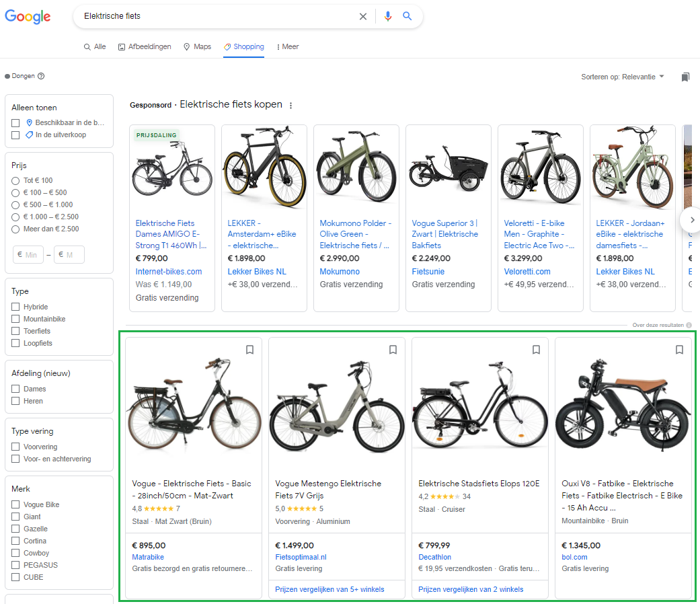Check the Giant brand filter
The width and height of the screenshot is (700, 604).
pyautogui.click(x=15, y=517)
